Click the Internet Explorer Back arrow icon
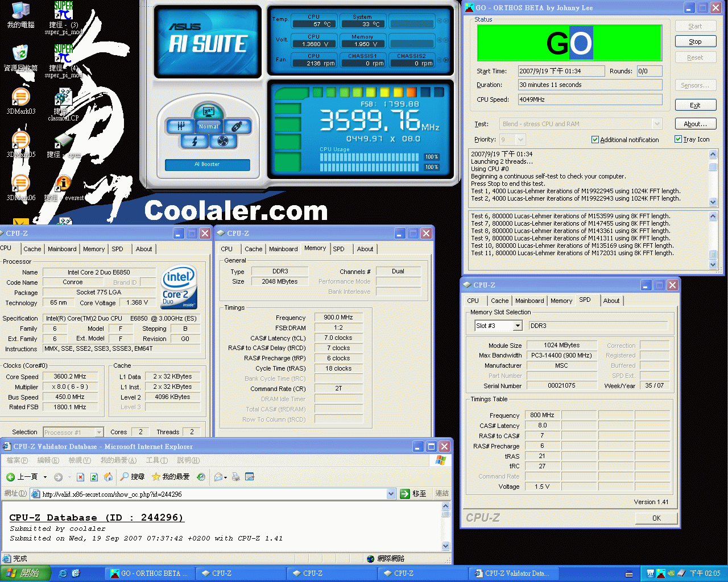The width and height of the screenshot is (728, 582). pos(10,477)
